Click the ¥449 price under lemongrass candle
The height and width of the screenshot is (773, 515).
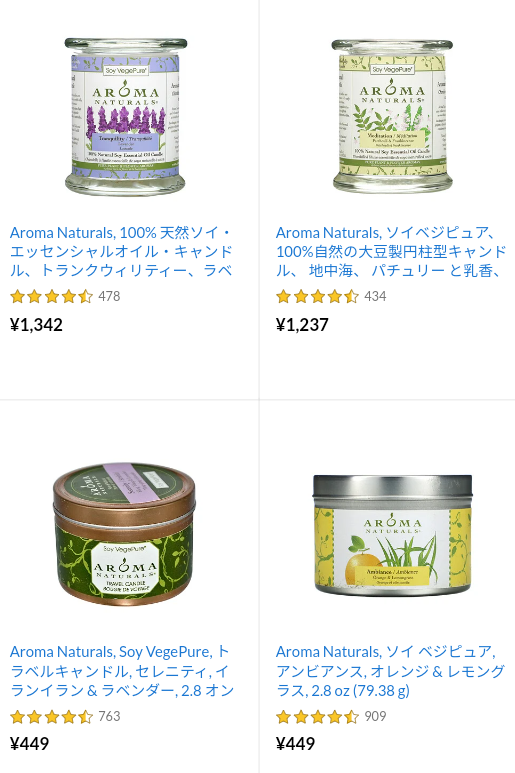[296, 744]
